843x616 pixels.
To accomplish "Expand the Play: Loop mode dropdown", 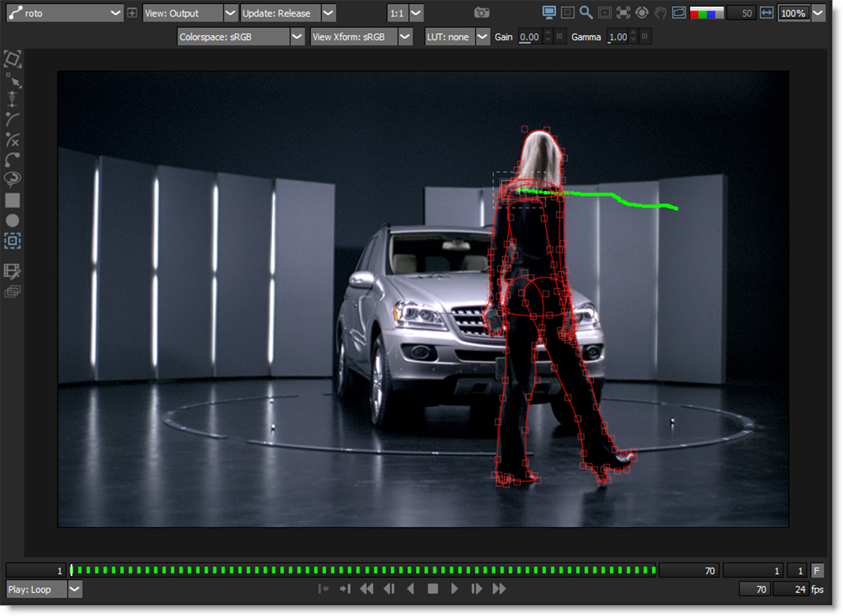I will [75, 589].
